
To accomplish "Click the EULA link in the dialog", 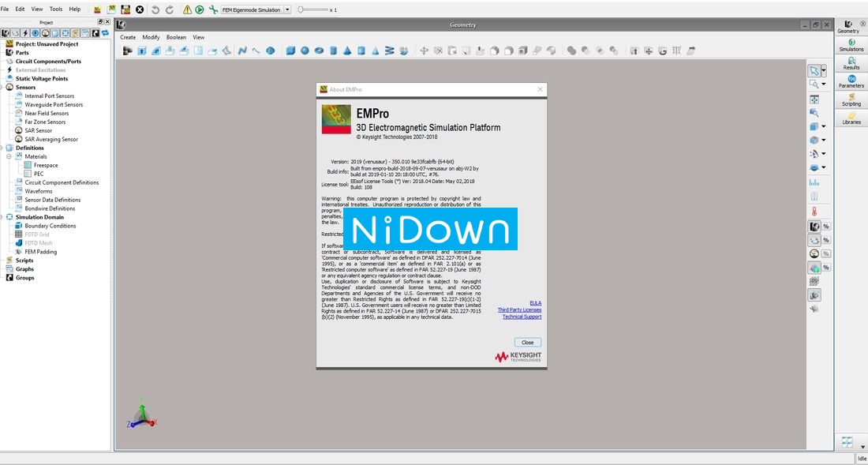I will click(537, 302).
